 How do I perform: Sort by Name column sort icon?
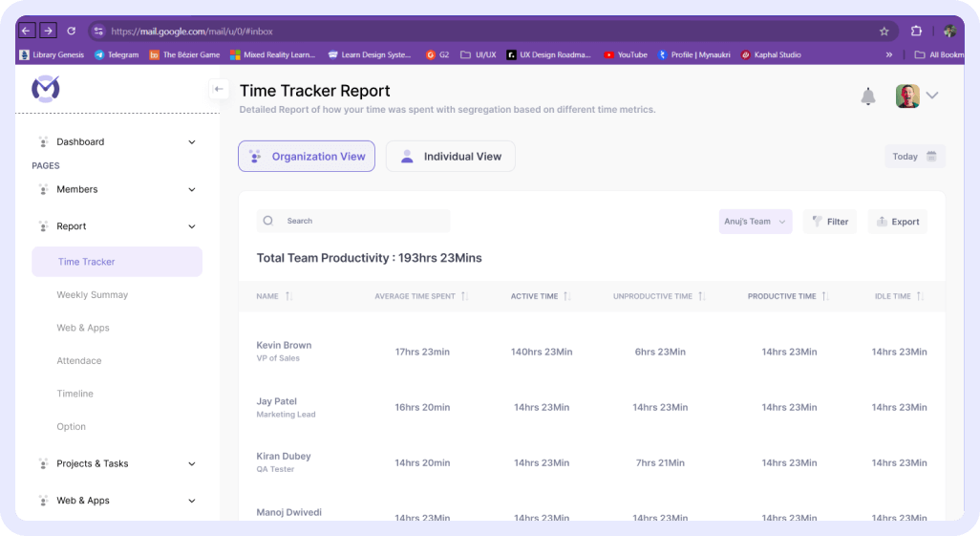(288, 296)
